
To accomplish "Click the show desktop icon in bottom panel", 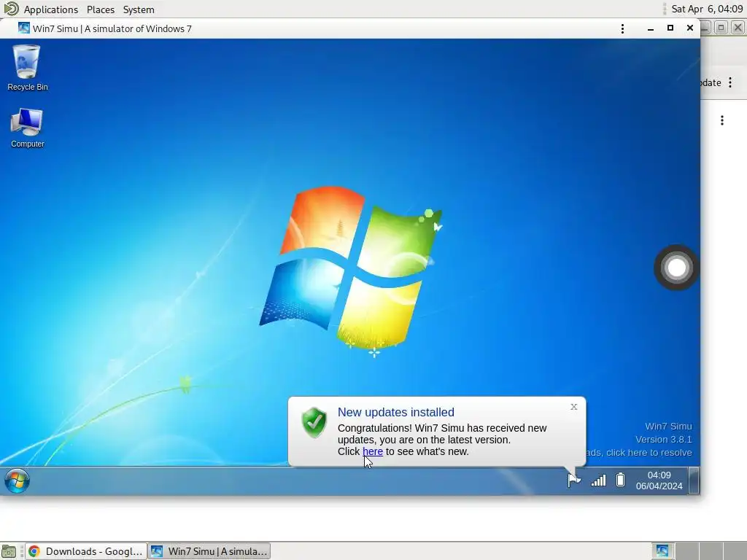I will 9,551.
